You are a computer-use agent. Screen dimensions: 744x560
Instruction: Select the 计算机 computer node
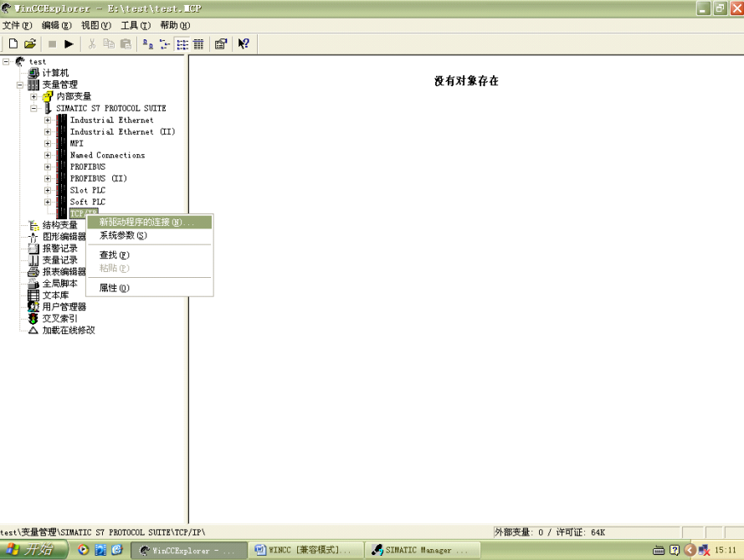click(55, 73)
